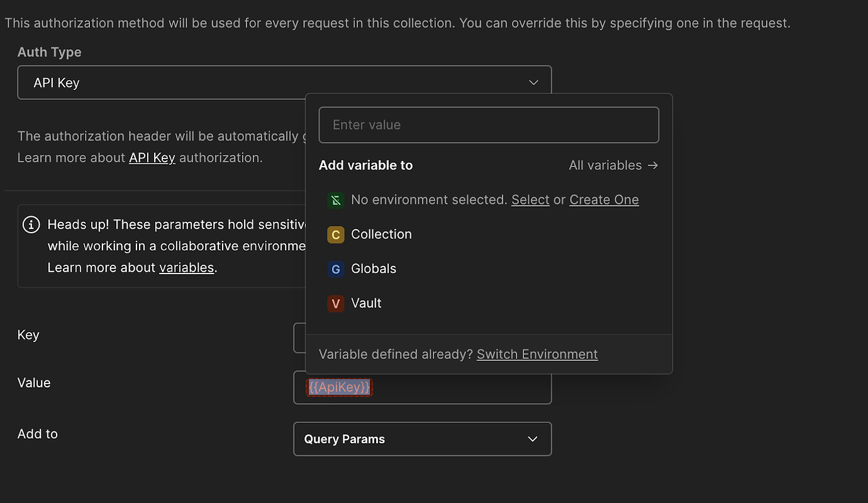Click the chevron on the Auth Type selector
Image resolution: width=868 pixels, height=503 pixels.
533,82
